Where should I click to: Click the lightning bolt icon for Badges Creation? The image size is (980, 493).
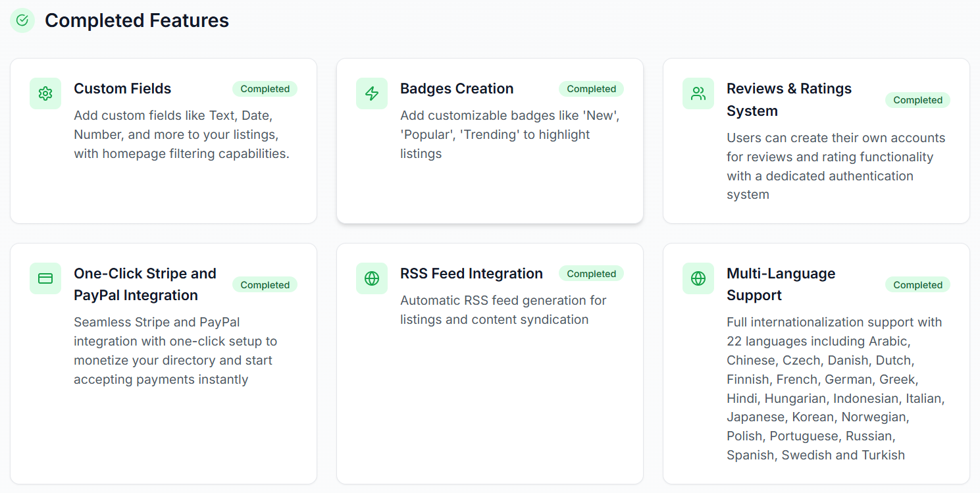[372, 93]
